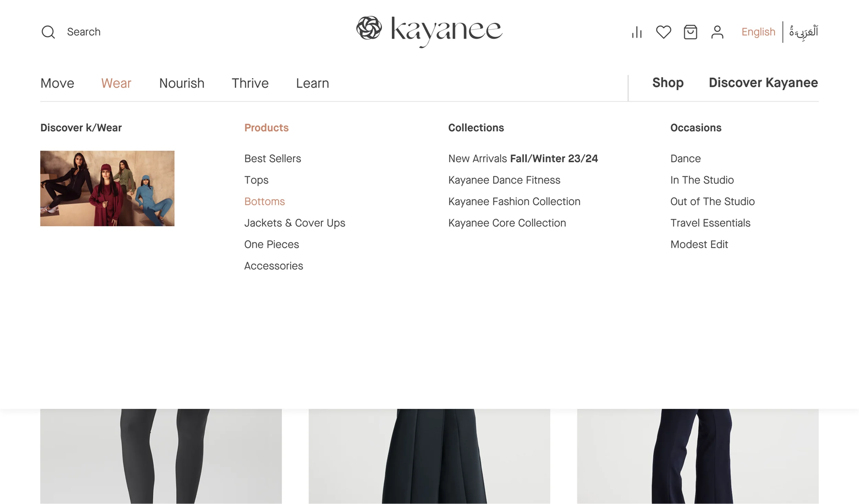Screen dimensions: 859x504
Task: Open the wishlist heart icon
Action: 663,32
